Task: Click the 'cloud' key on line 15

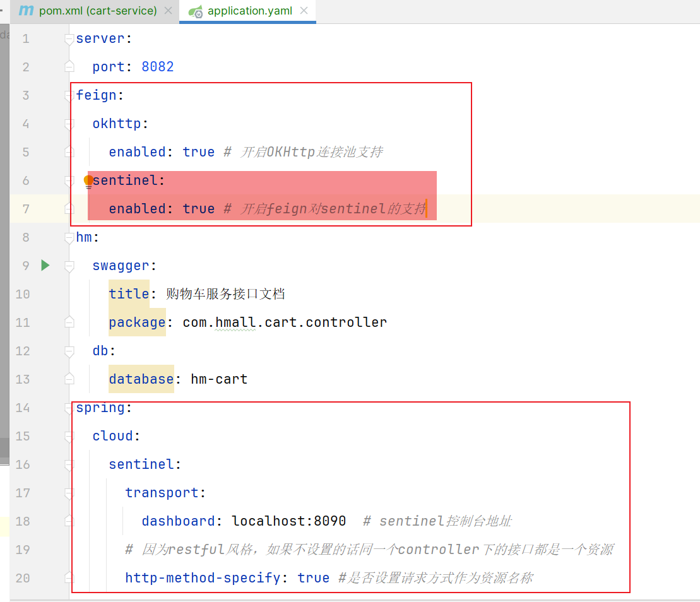Action: click(x=112, y=436)
